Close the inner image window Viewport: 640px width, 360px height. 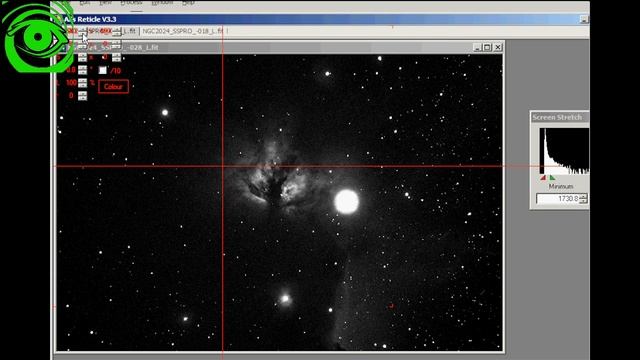coord(498,47)
